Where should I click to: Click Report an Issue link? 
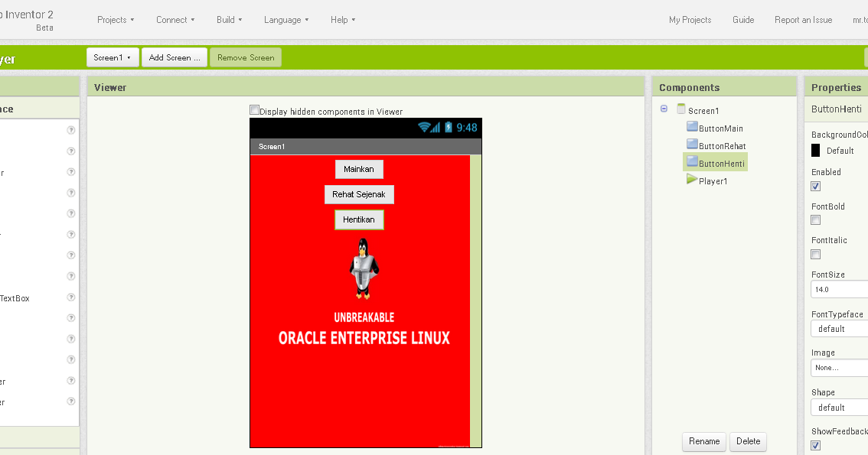coord(803,20)
